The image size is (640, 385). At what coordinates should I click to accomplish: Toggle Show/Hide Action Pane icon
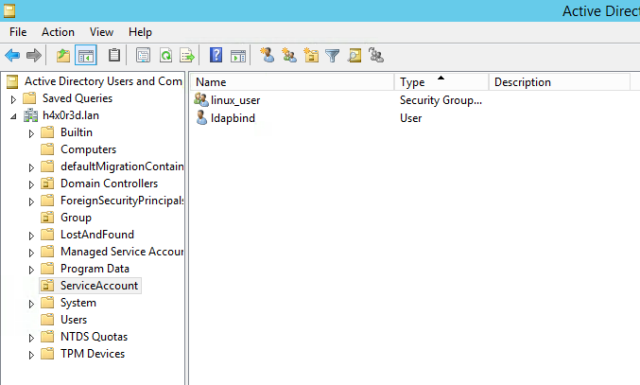click(238, 56)
